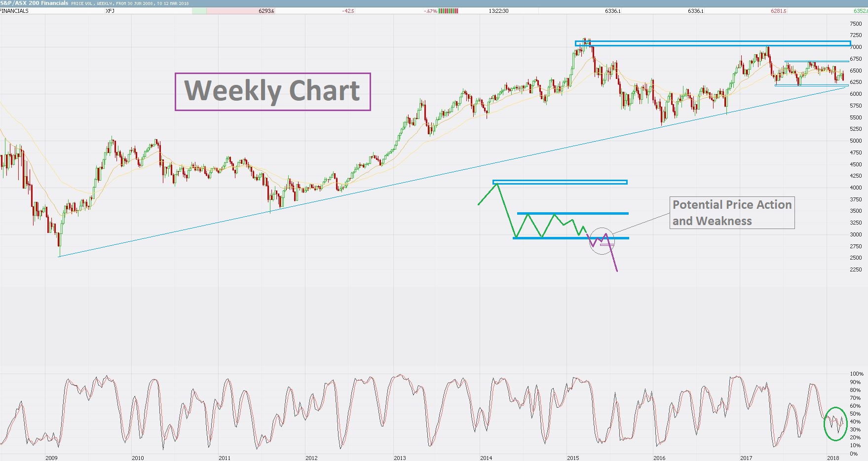Click the 5500 price axis label
This screenshot has height=461, width=868.
(x=856, y=117)
